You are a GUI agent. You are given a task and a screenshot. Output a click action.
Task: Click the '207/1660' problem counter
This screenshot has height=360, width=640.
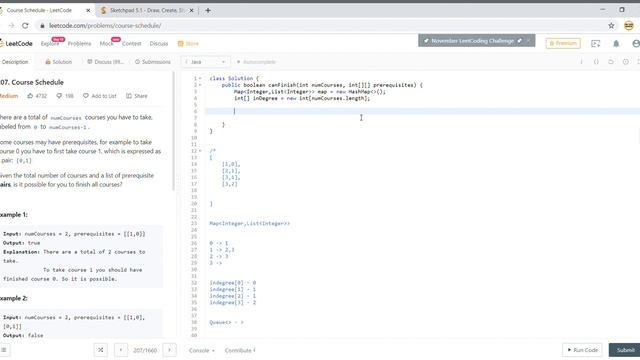[145, 350]
